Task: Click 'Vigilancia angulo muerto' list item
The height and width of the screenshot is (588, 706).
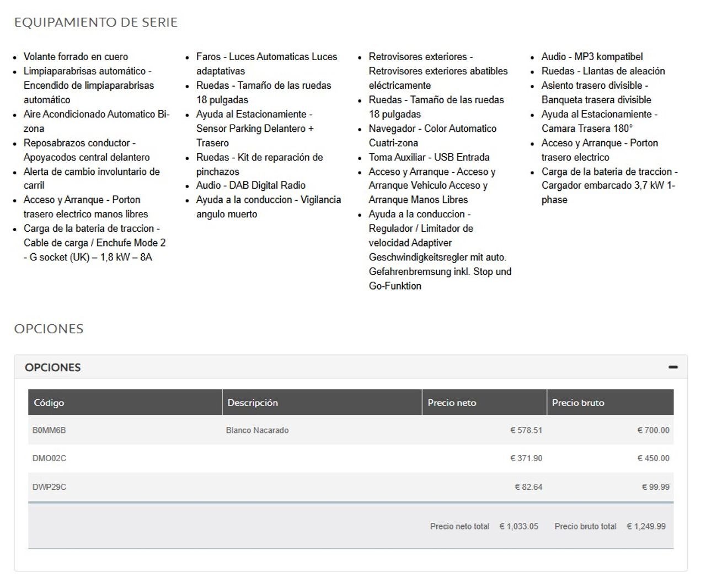Action: 269,207
